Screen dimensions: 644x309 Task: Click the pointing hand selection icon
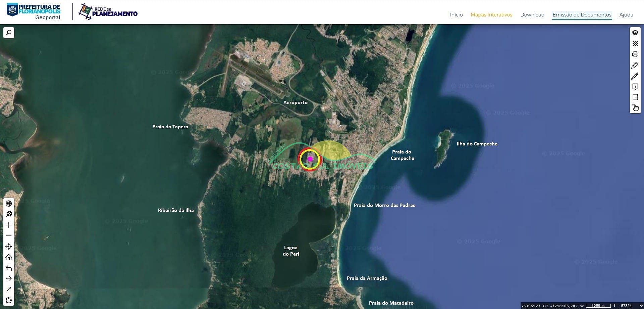pyautogui.click(x=635, y=108)
